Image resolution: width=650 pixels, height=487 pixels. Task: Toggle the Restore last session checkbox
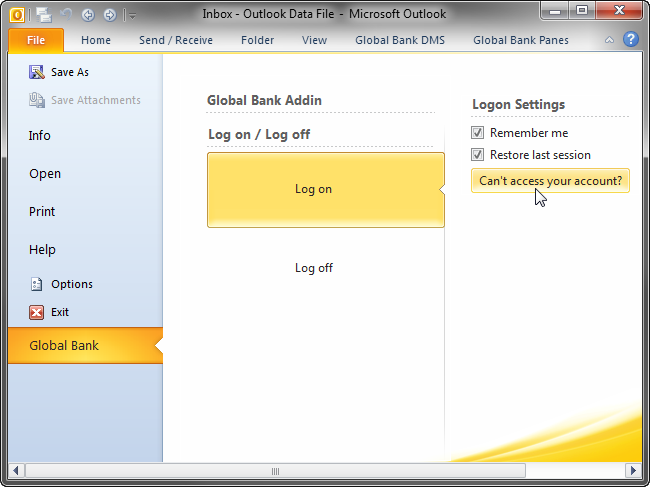tap(477, 155)
